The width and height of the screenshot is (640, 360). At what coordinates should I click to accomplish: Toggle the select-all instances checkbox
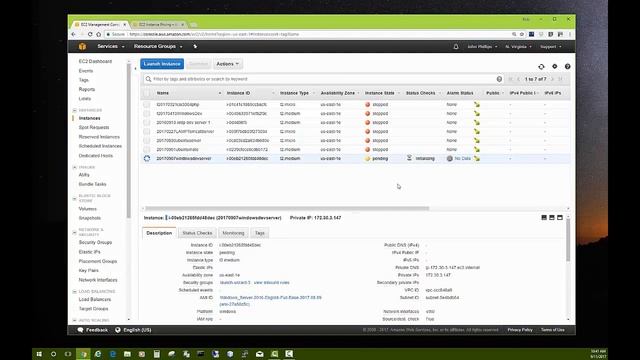point(147,93)
